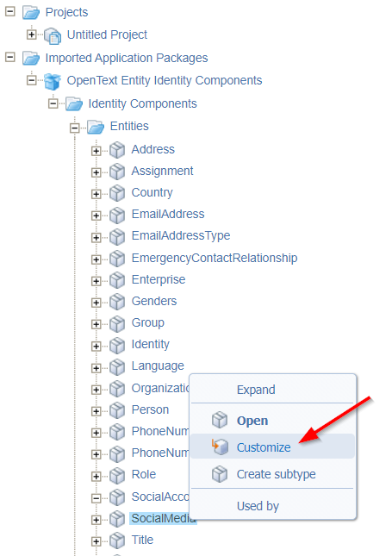Collapse the Projects tree node
This screenshot has height=556, width=392.
(x=10, y=12)
